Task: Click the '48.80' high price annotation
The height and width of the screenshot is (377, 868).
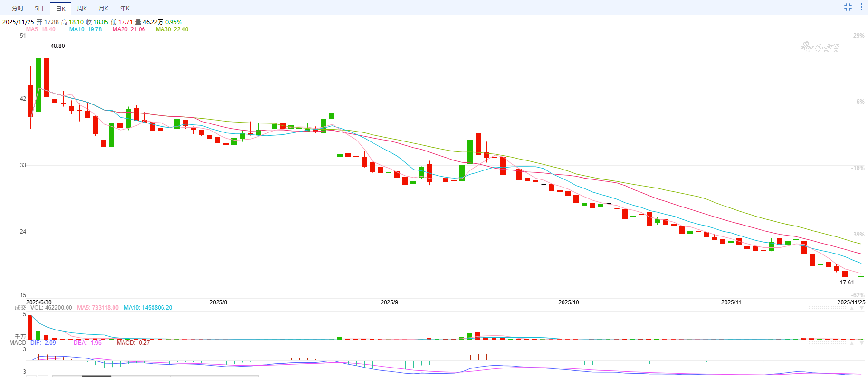Action: click(x=58, y=46)
